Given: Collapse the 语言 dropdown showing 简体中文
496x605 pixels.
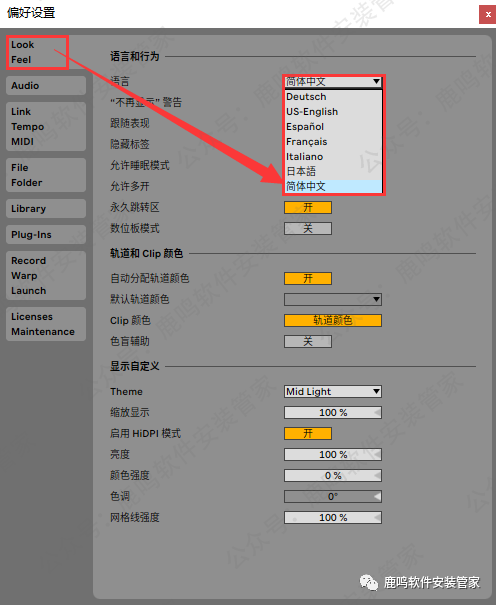Looking at the screenshot, I should [x=333, y=82].
